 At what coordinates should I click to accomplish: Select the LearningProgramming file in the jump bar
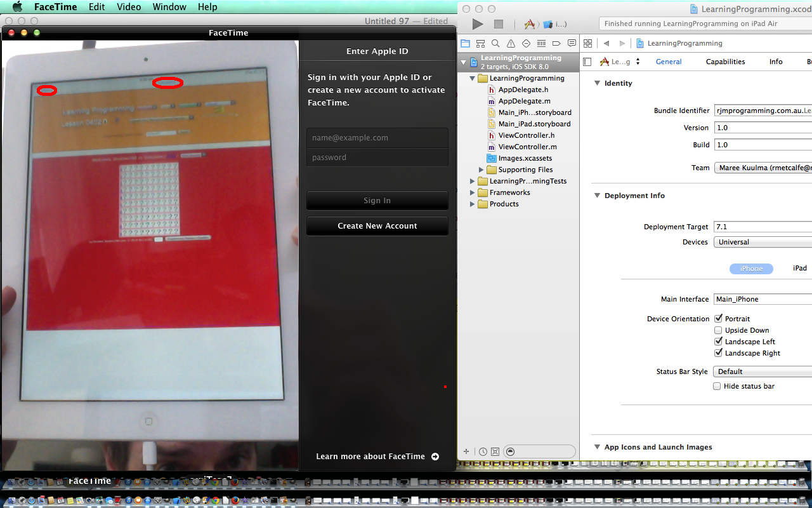pyautogui.click(x=679, y=43)
